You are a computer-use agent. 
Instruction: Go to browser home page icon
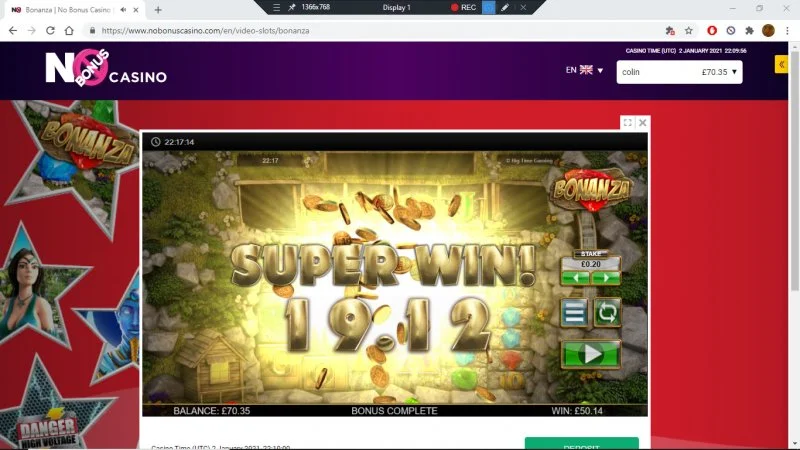pyautogui.click(x=69, y=31)
